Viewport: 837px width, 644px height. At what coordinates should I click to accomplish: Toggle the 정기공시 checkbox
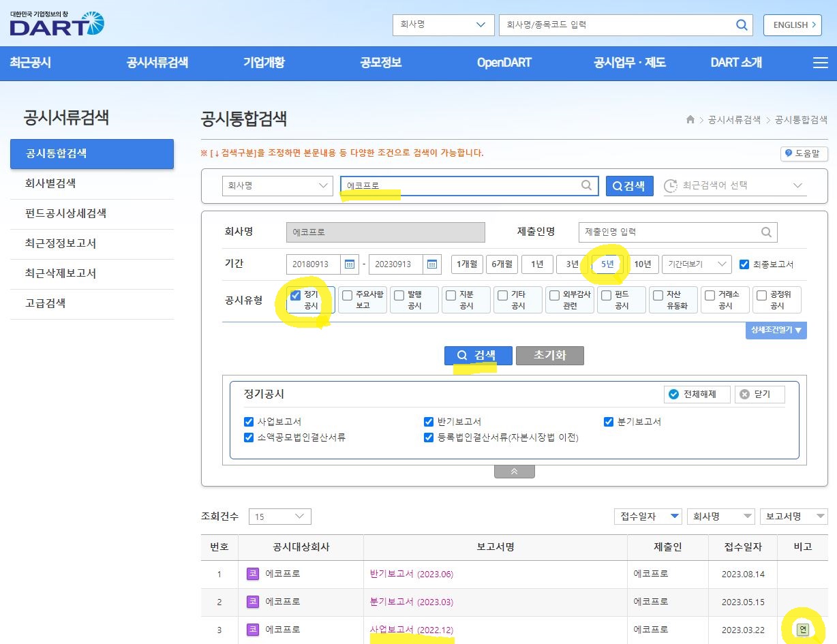296,295
